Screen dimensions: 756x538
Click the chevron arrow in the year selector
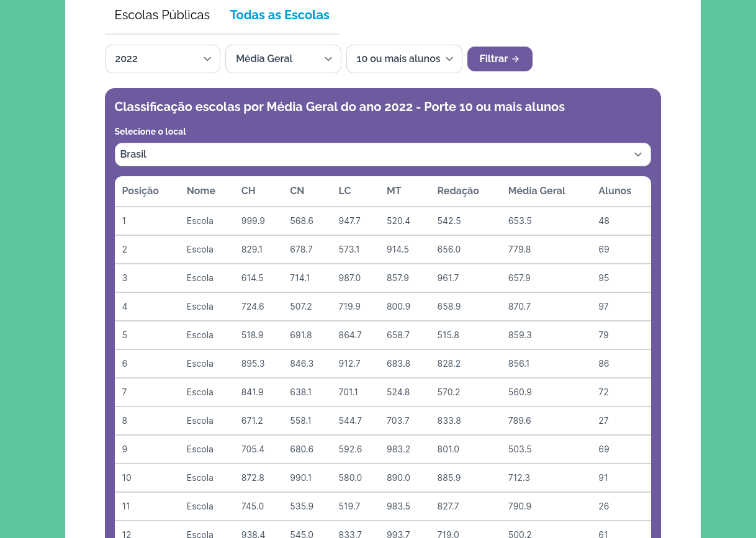coord(207,59)
